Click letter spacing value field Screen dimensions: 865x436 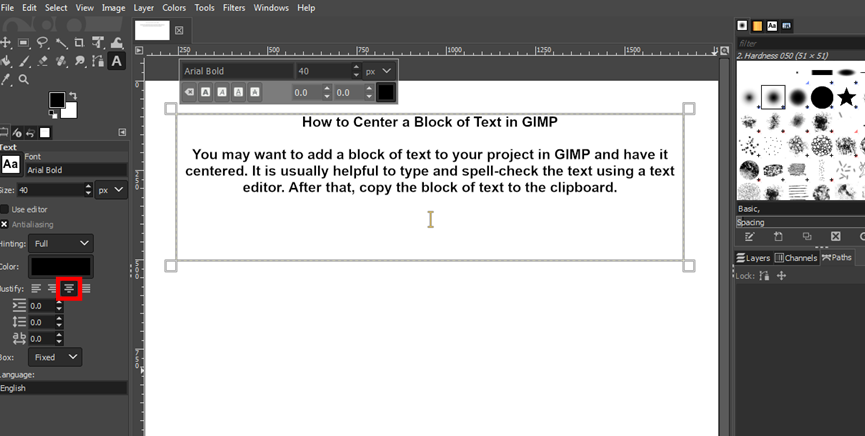41,339
